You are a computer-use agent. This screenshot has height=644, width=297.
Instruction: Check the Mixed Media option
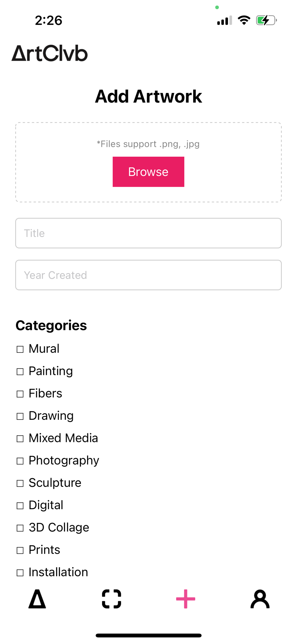(x=20, y=439)
